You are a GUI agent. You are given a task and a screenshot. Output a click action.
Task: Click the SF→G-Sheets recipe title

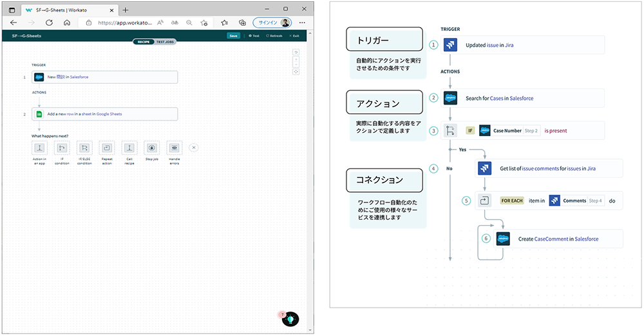26,35
